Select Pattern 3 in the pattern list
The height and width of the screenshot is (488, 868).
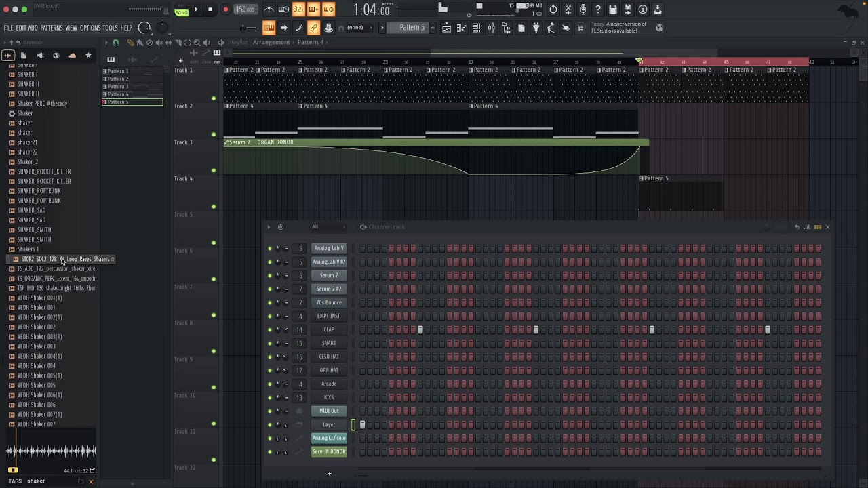click(x=132, y=87)
